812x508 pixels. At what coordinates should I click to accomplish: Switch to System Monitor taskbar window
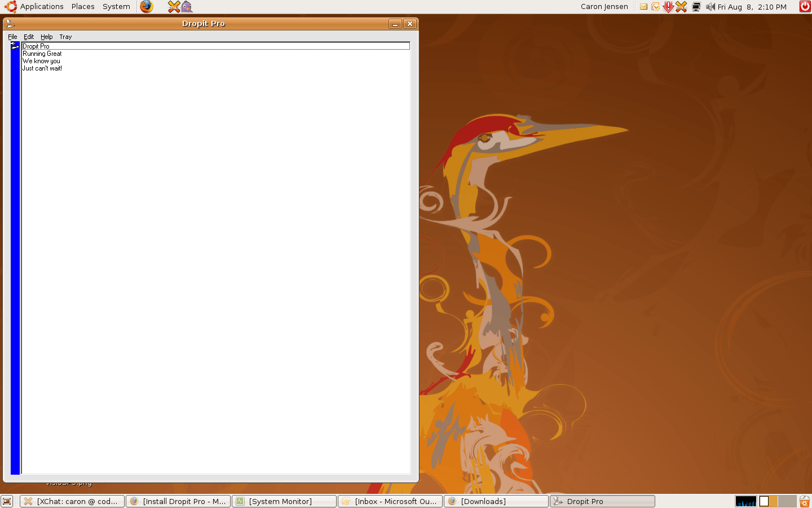click(x=284, y=501)
